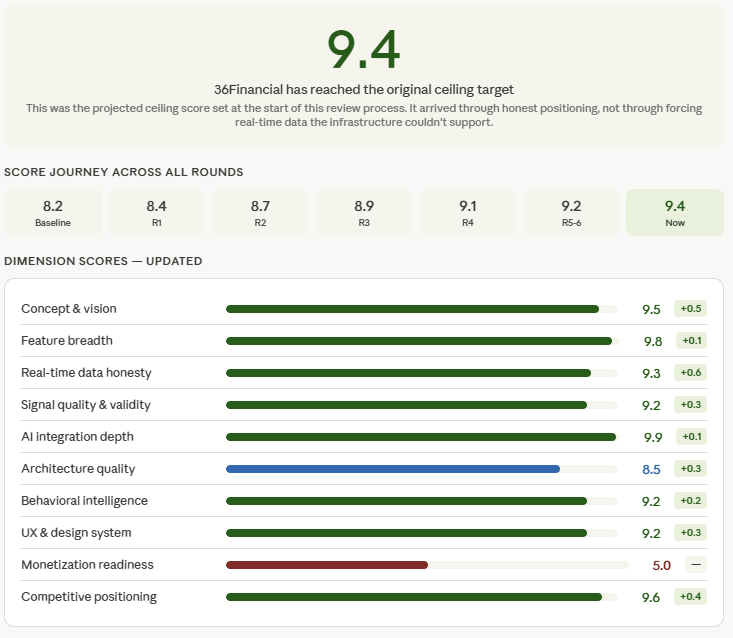Click the Architecture quality label
Viewport: 733px width, 638px height.
(x=78, y=469)
